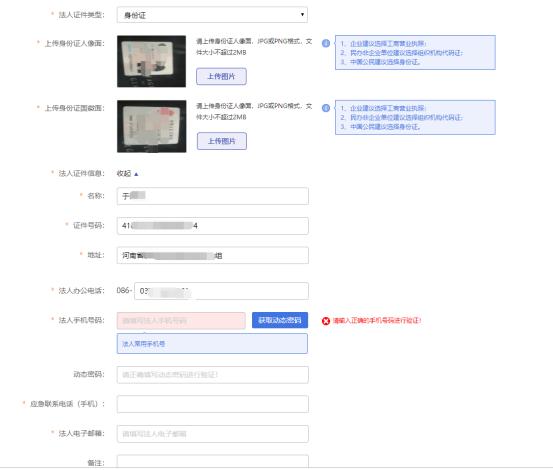Image resolution: width=553 pixels, height=470 pixels.
Task: Click the red phone number validation error text
Action: point(377,321)
